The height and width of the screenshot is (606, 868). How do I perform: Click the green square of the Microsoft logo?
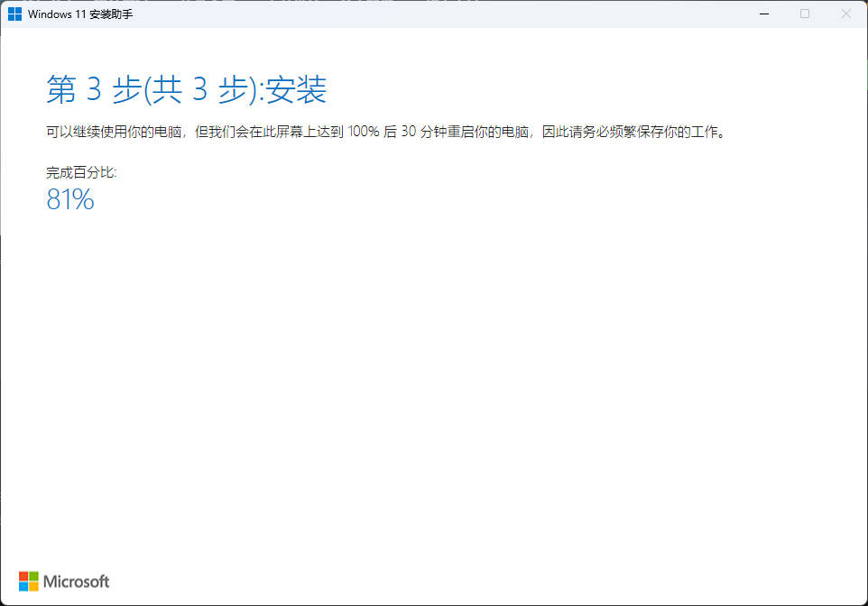click(x=35, y=576)
